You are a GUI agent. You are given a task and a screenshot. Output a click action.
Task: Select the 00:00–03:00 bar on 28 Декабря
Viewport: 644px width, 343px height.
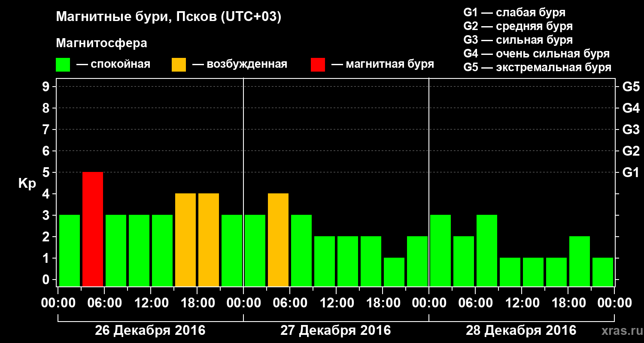440,250
